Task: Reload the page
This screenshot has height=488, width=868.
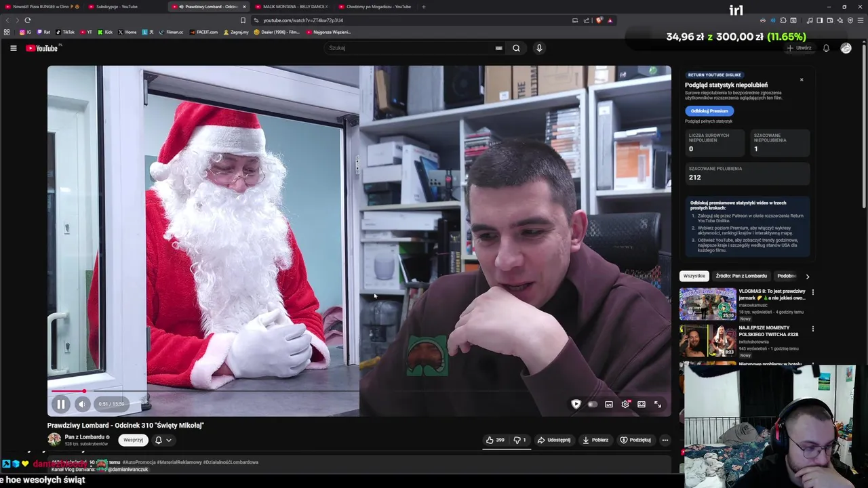Action: pyautogui.click(x=27, y=20)
